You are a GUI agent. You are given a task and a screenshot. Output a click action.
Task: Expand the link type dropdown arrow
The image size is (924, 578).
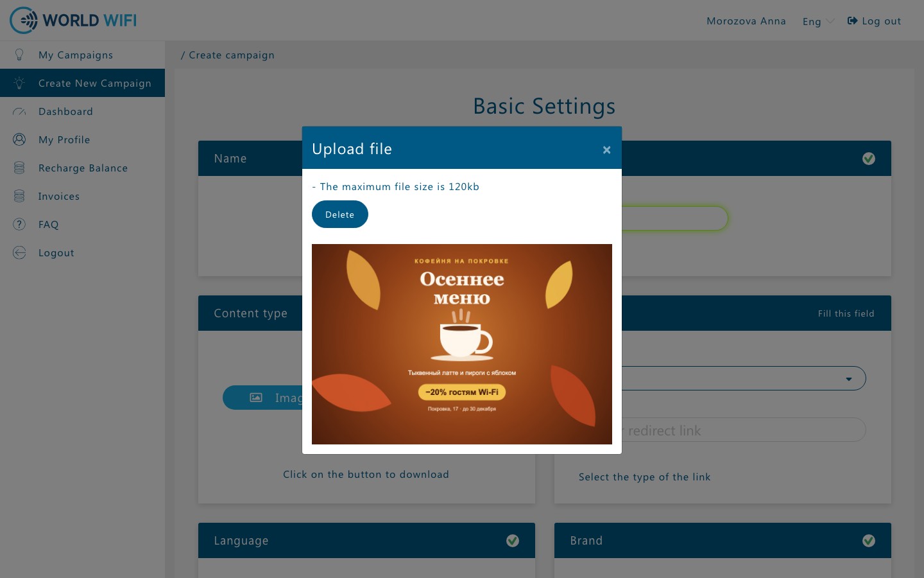coord(849,379)
